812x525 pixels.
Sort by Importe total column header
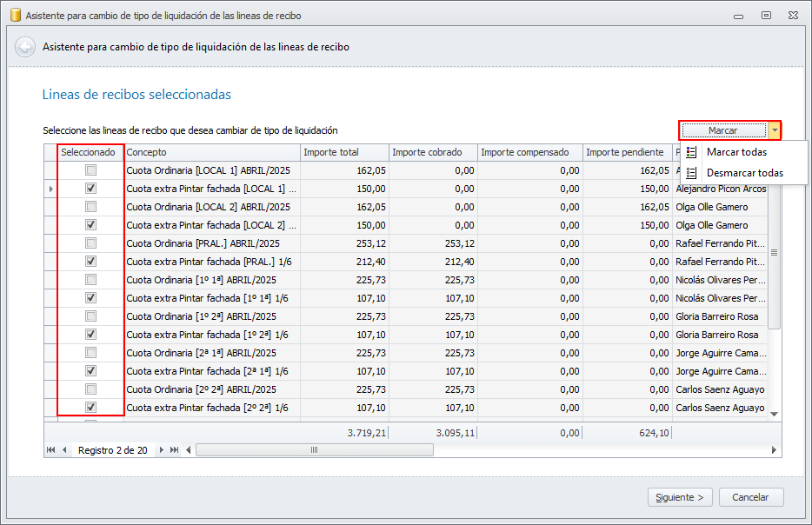(344, 152)
